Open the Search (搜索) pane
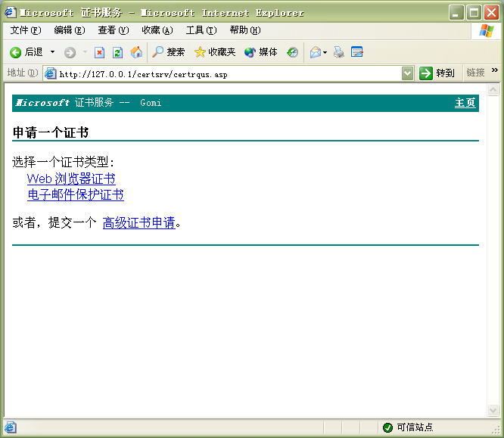The image size is (504, 438). pos(168,52)
